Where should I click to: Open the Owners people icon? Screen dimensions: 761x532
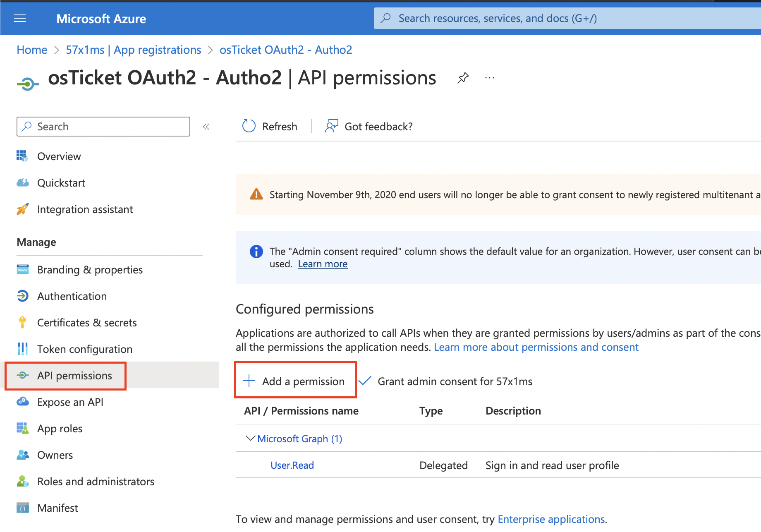(x=22, y=455)
